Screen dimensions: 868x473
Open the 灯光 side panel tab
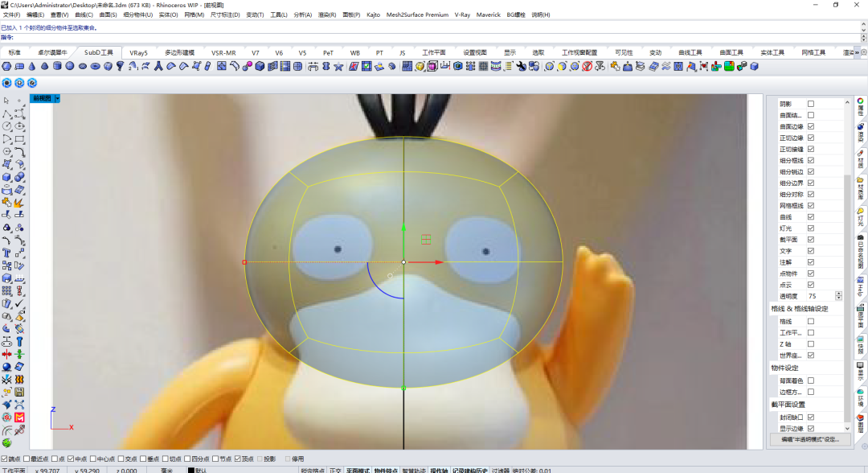(x=861, y=216)
